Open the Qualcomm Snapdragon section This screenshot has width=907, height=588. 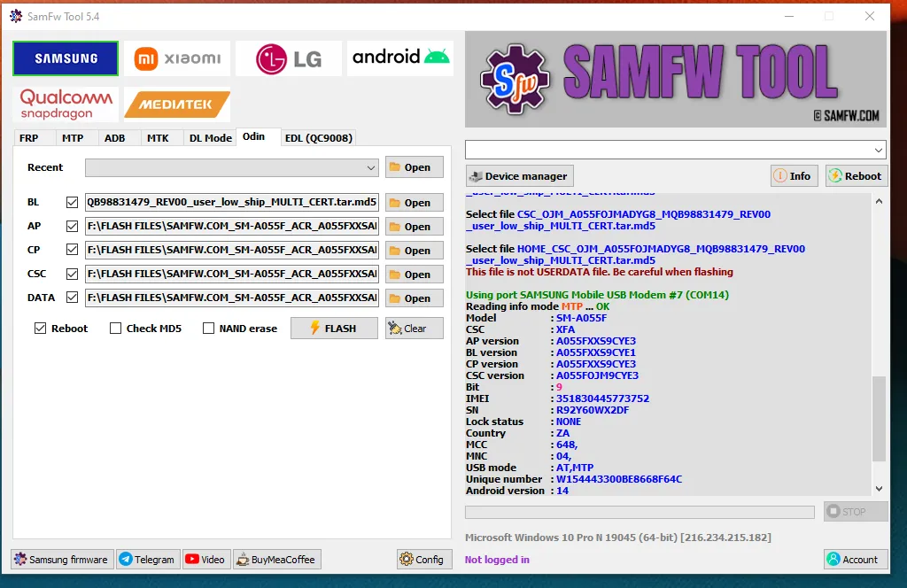point(66,104)
